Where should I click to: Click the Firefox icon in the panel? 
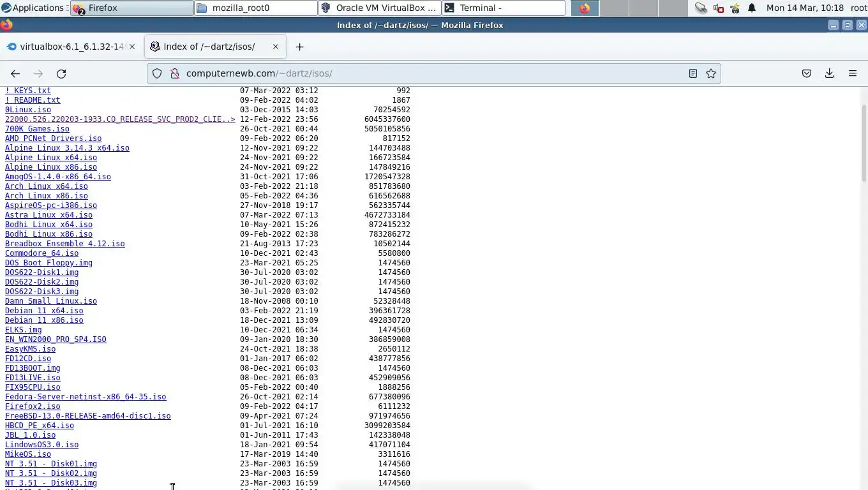coord(585,8)
